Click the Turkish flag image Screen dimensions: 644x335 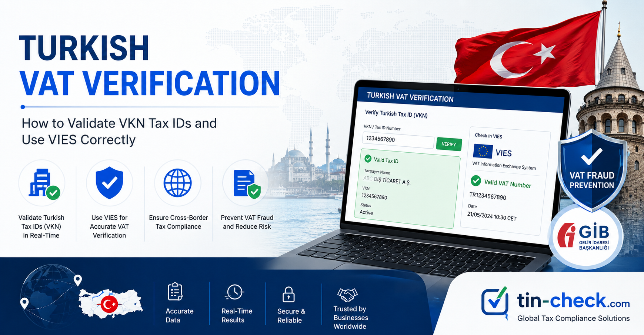tap(528, 48)
